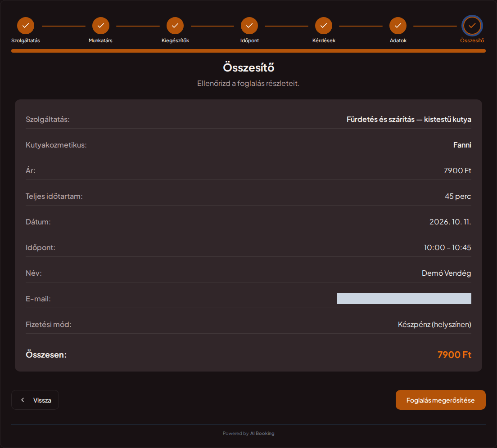Click the redacted E-mail value field

(404, 299)
